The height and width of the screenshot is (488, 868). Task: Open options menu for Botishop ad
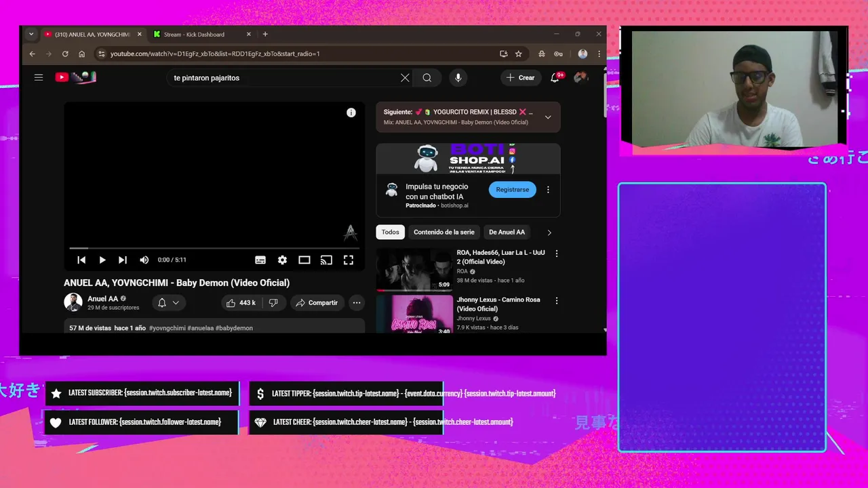coord(548,190)
